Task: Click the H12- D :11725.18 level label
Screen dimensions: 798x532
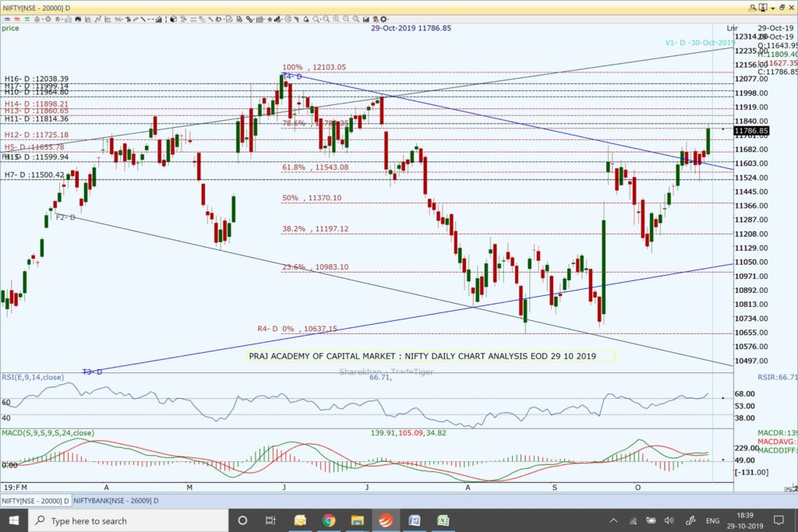Action: pos(36,135)
